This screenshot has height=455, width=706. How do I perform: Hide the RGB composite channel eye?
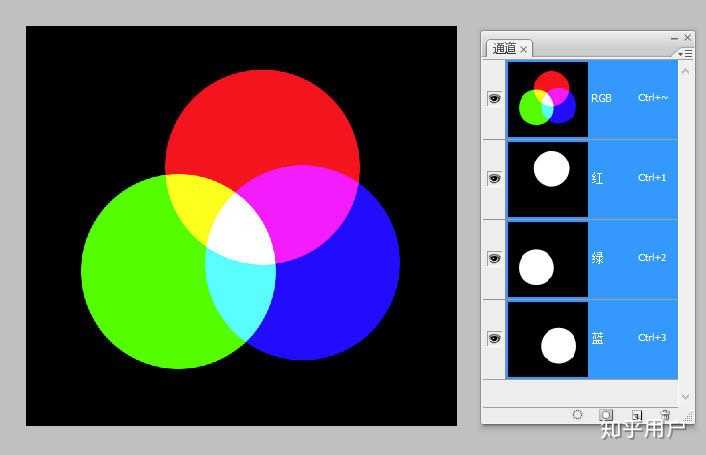point(494,98)
